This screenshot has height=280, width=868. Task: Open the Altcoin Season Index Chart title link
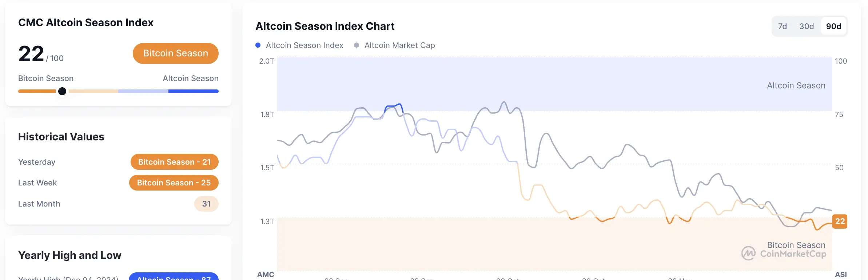click(x=325, y=26)
